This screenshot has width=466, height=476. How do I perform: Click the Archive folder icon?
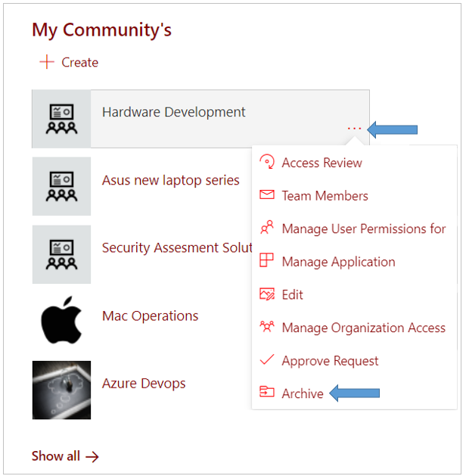pyautogui.click(x=267, y=391)
